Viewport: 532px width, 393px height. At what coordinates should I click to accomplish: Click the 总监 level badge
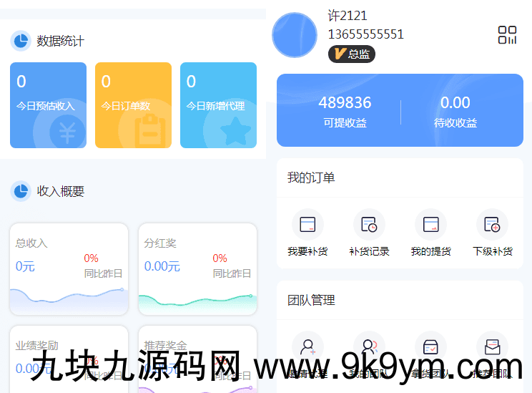click(x=351, y=54)
